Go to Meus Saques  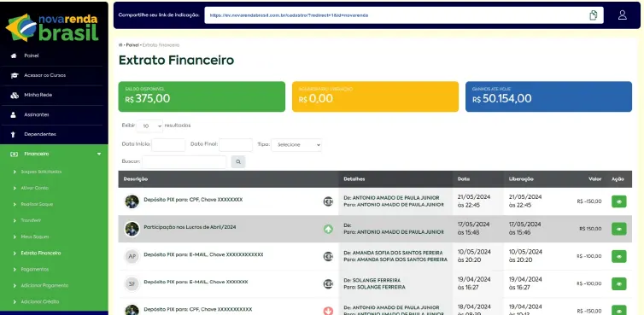[x=35, y=237]
